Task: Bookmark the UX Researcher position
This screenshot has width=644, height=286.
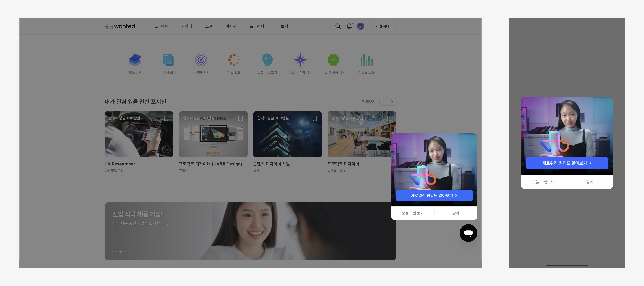Action: [166, 118]
